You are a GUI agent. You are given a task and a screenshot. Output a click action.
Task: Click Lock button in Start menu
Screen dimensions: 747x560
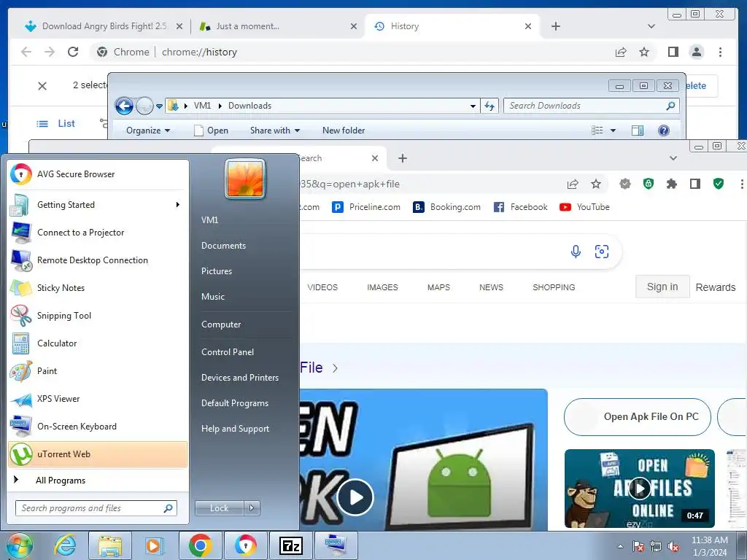pos(220,508)
